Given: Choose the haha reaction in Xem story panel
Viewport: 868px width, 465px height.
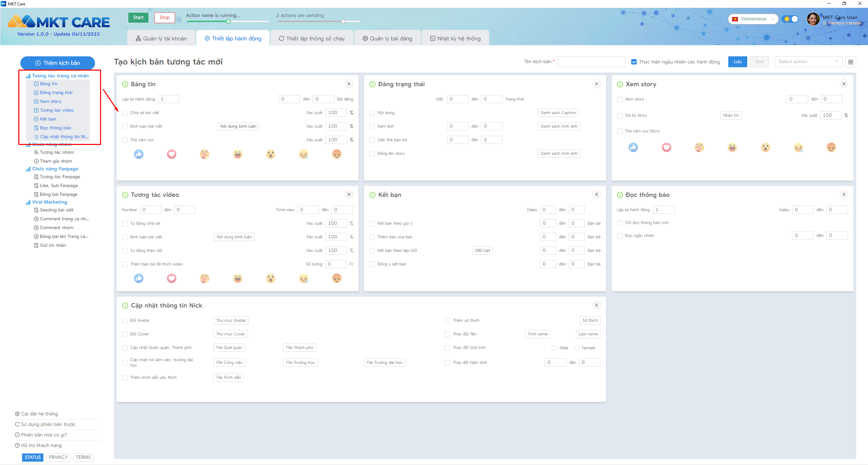Looking at the screenshot, I should click(732, 147).
